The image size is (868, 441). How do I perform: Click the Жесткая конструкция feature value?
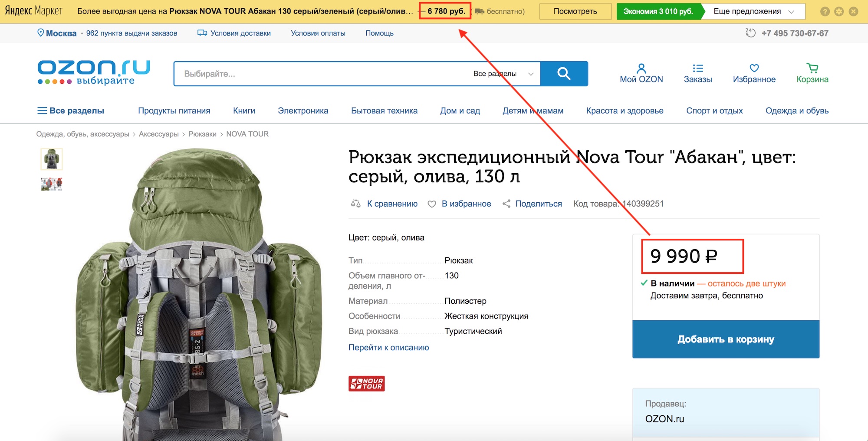coord(486,316)
